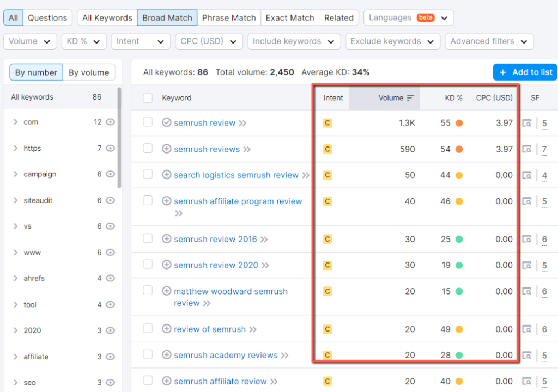Open SERP features view for "review of semrush"

(527, 329)
